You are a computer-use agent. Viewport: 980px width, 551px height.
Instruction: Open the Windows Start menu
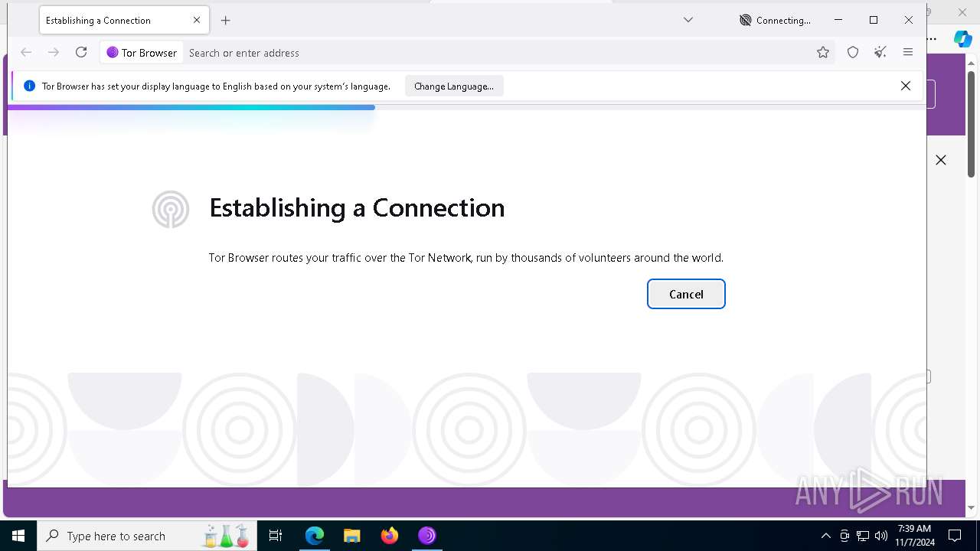18,536
